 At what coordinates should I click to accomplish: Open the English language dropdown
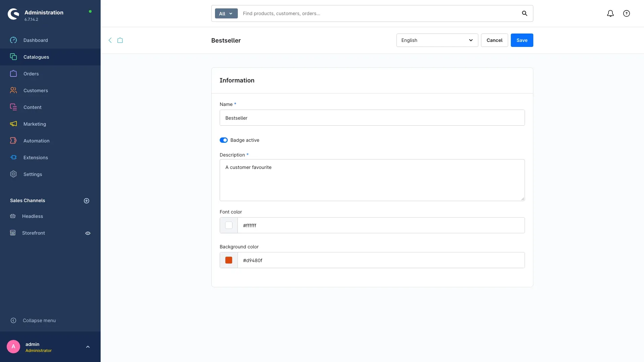[437, 40]
